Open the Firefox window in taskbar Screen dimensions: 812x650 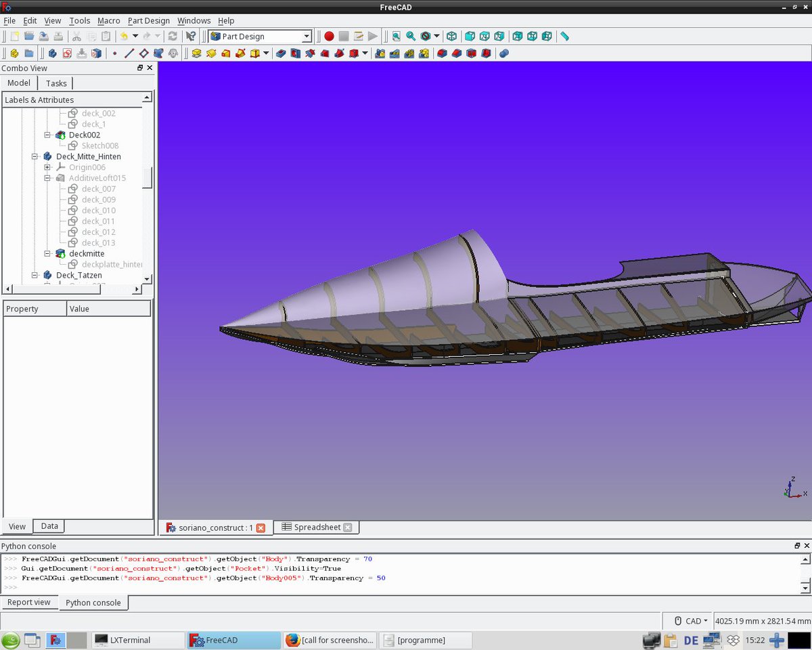330,640
